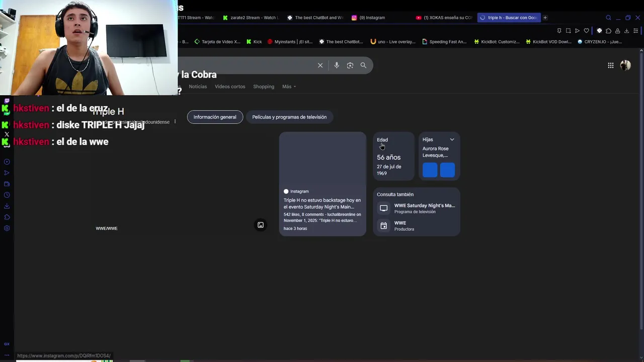This screenshot has width=644, height=362.
Task: Click inside the Google search field
Action: pyautogui.click(x=247, y=65)
